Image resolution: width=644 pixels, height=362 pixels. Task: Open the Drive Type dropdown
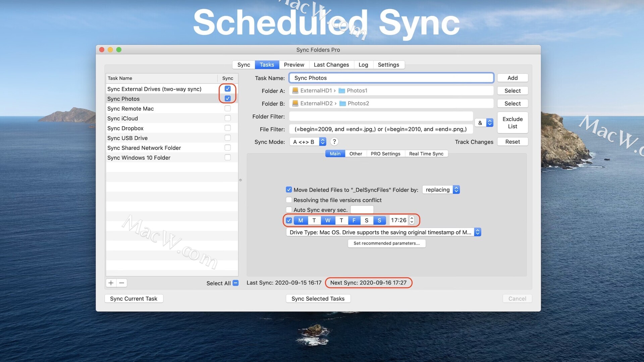(384, 232)
